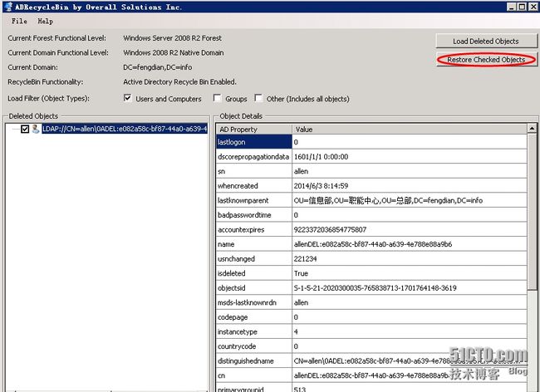Select the distinguishedname property cell

tap(254, 360)
